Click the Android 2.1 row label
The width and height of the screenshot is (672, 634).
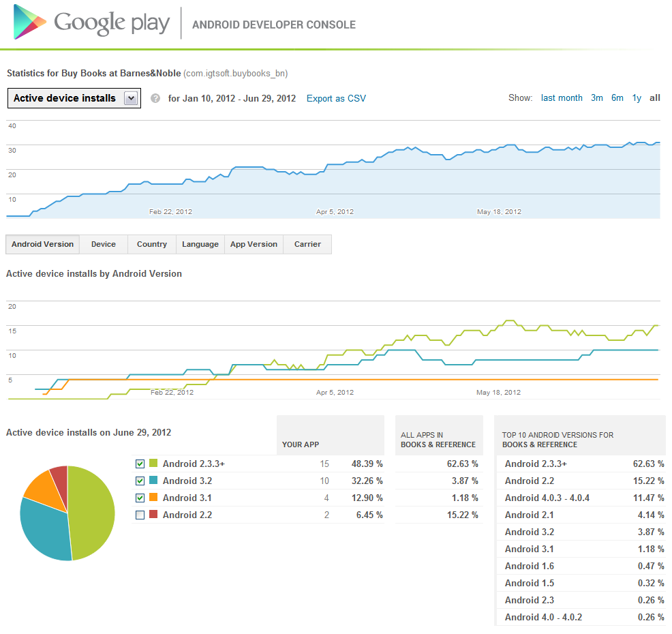[530, 515]
